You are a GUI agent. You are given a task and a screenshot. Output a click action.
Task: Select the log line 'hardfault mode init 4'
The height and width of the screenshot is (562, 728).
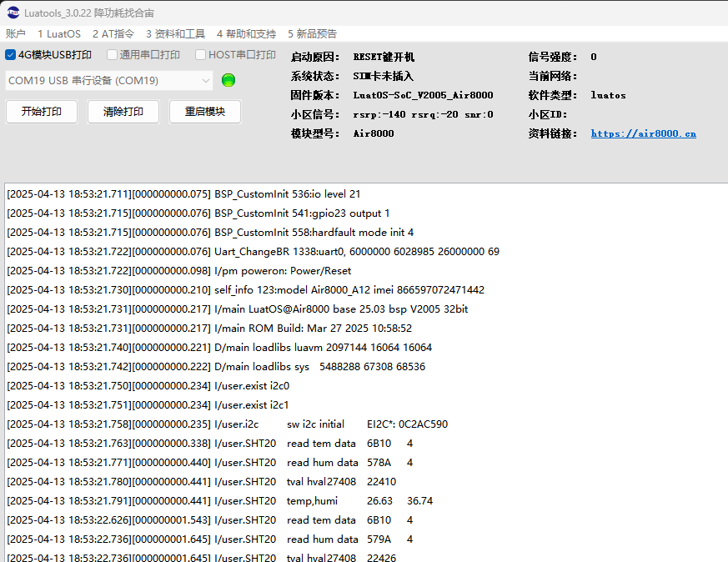[x=210, y=233]
